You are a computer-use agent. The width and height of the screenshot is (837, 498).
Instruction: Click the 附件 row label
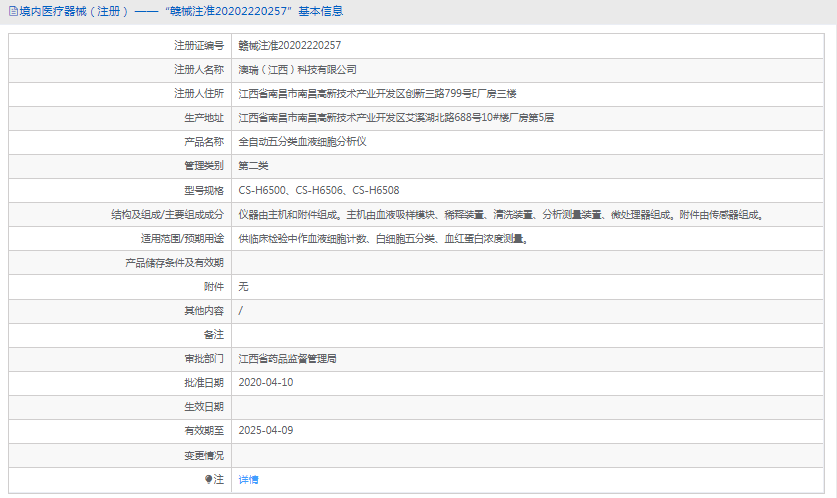coord(214,287)
